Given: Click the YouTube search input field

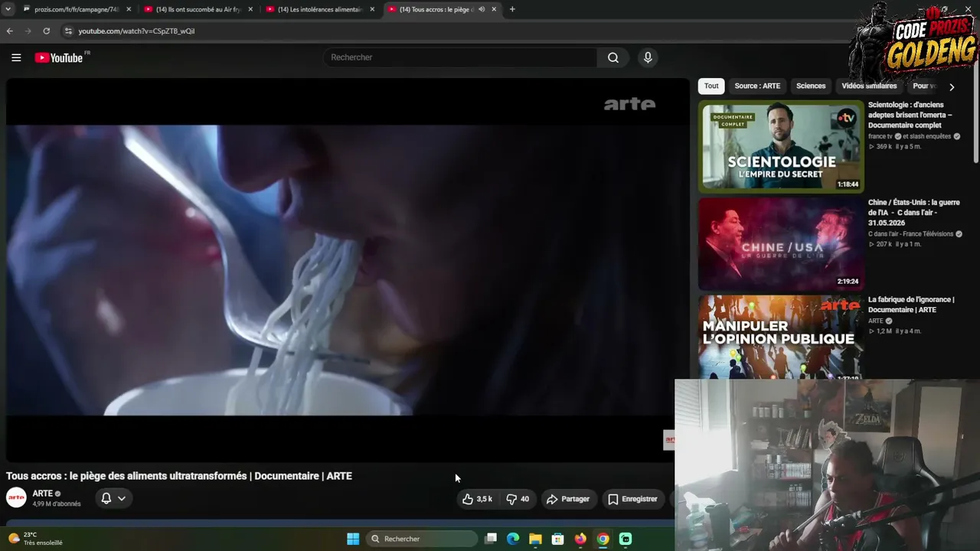Looking at the screenshot, I should pos(460,57).
